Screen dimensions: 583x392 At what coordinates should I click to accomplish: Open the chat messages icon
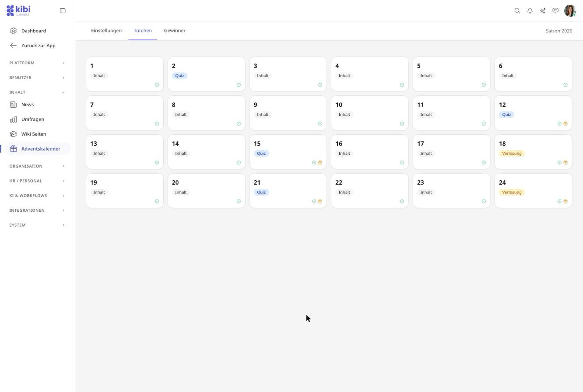(555, 11)
